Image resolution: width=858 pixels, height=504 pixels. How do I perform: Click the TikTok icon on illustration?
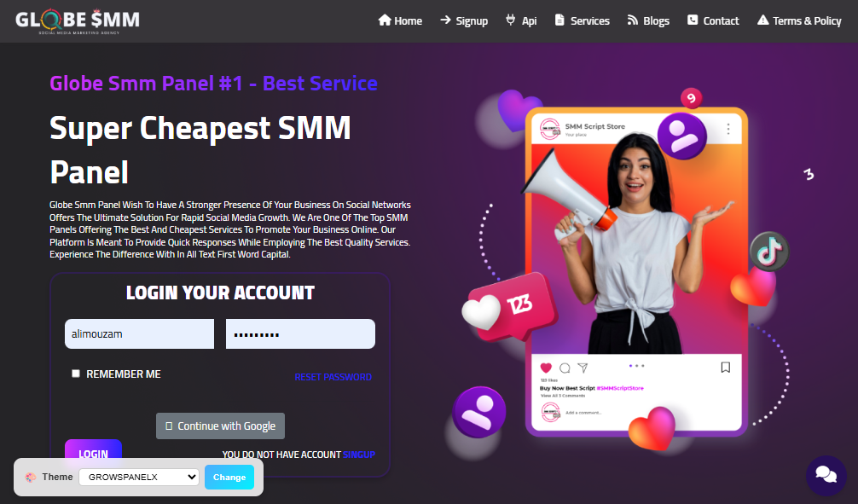[x=768, y=252]
